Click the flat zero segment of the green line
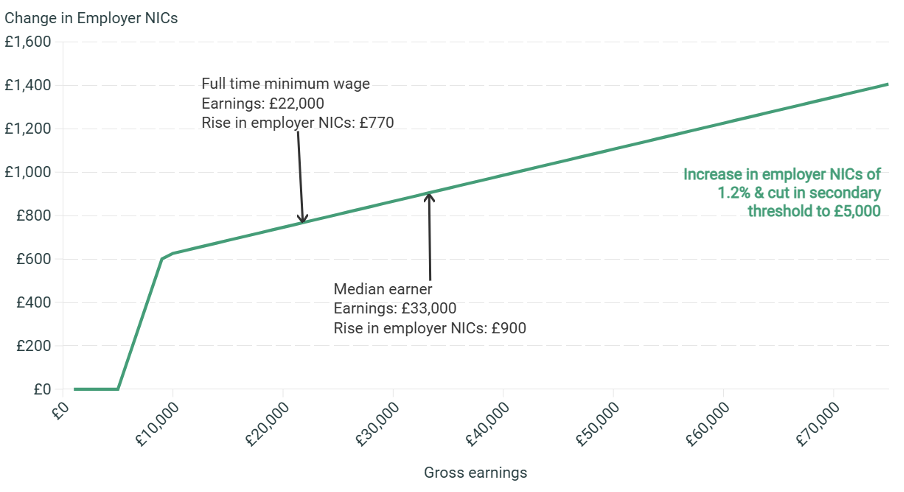The width and height of the screenshot is (904, 492). [96, 389]
